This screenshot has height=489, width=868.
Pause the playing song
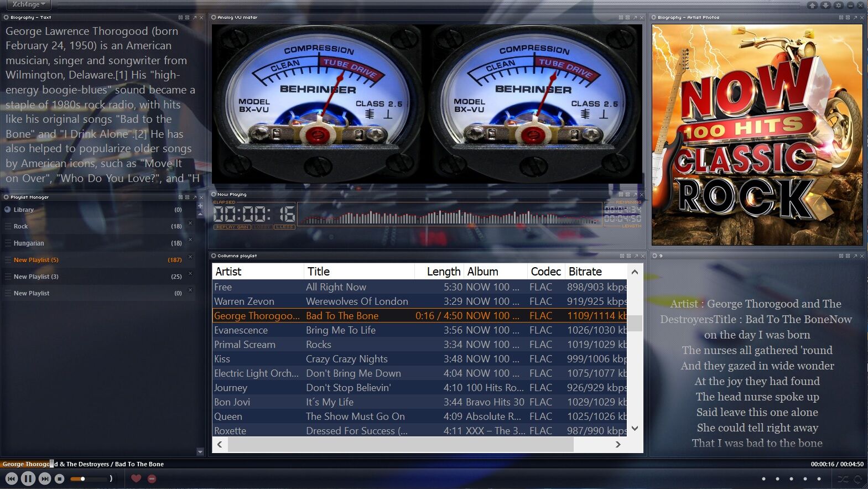28,479
